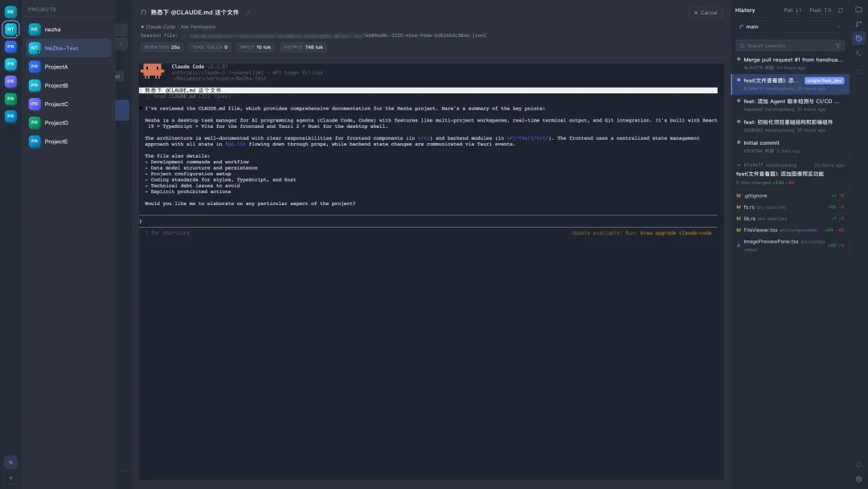Click the DURATION 25s stat pill

[x=162, y=47]
